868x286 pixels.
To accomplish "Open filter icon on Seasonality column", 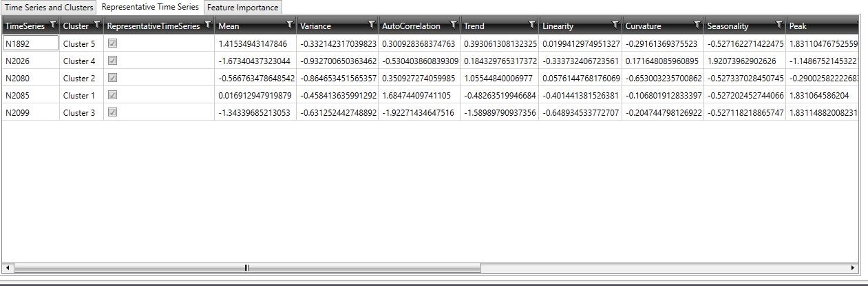I will click(x=779, y=25).
